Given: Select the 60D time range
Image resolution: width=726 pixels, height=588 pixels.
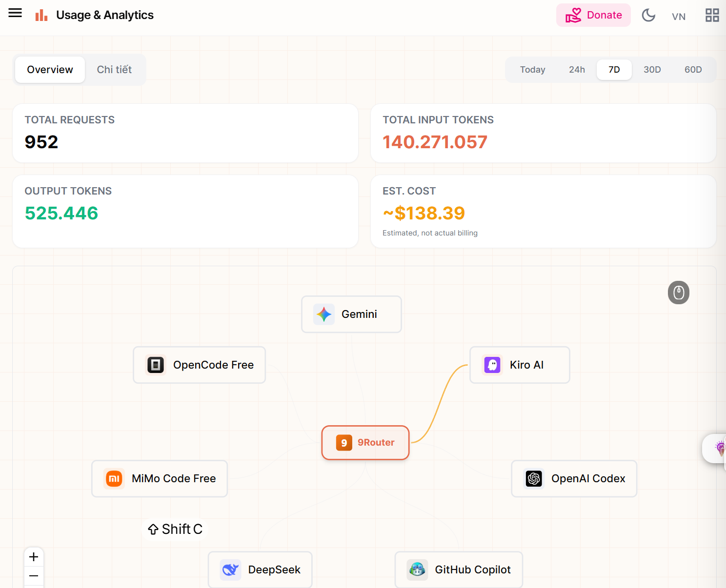Looking at the screenshot, I should coord(693,70).
